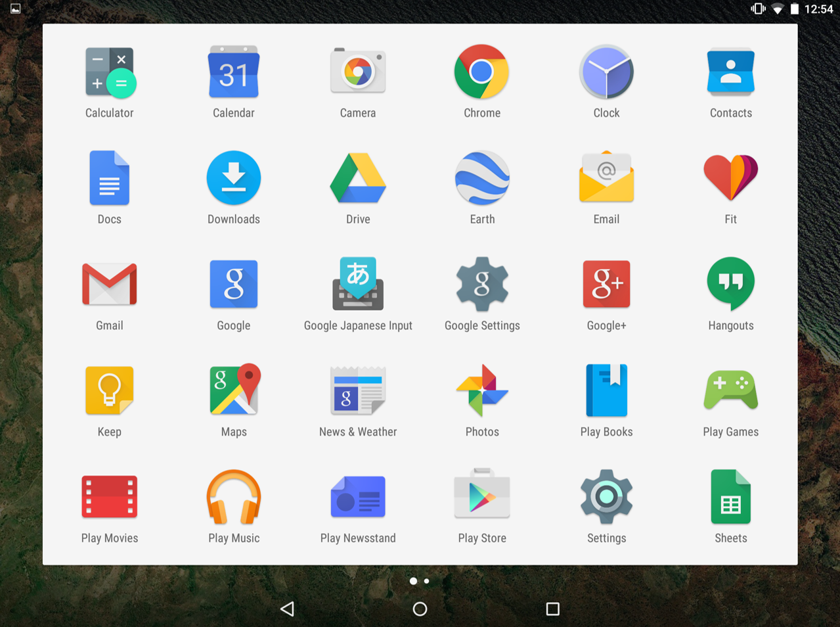The image size is (840, 627).
Task: Launch the Google+ app
Action: point(606,285)
